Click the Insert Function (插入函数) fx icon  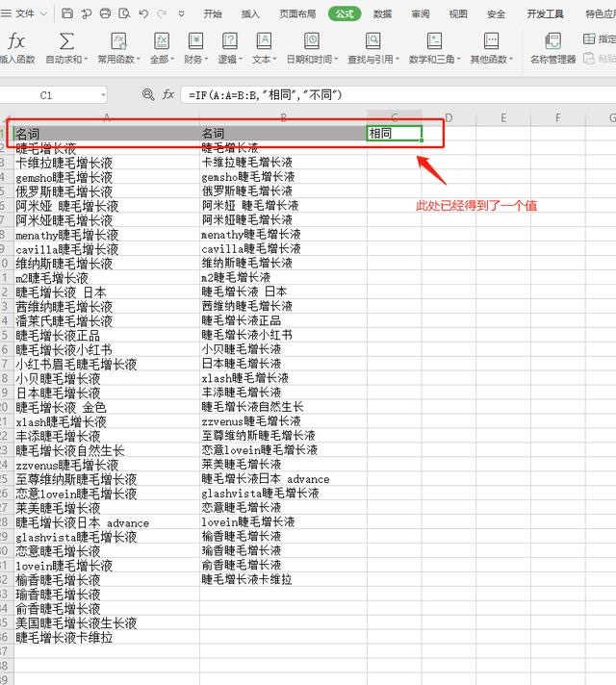[x=16, y=41]
